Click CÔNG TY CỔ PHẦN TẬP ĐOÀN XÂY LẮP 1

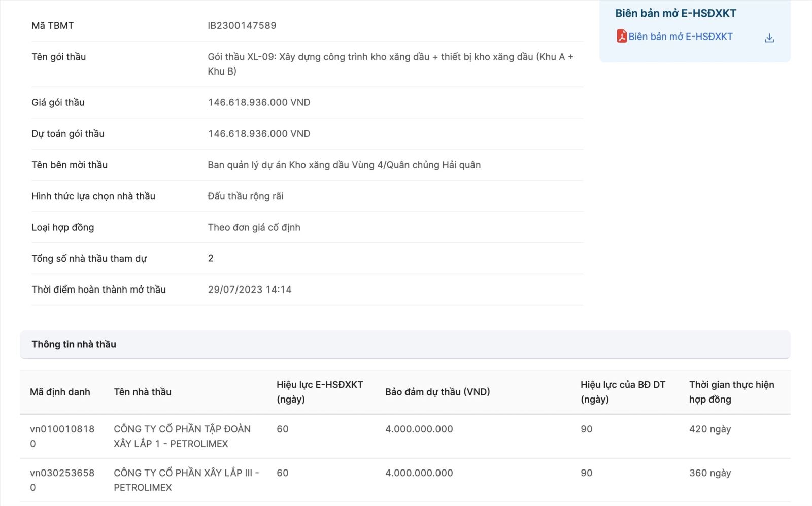pyautogui.click(x=182, y=436)
